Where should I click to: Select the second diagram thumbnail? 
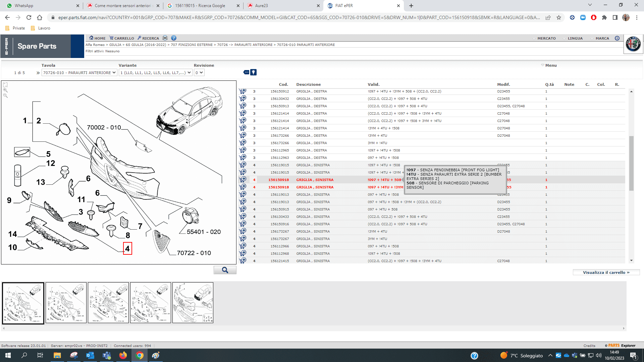66,303
